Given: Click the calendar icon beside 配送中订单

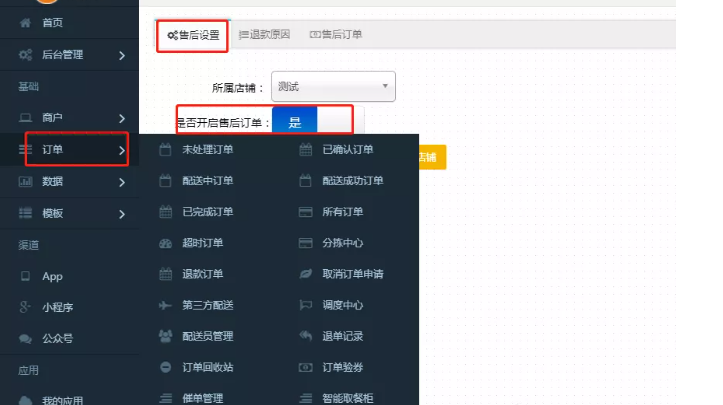Looking at the screenshot, I should click(165, 180).
